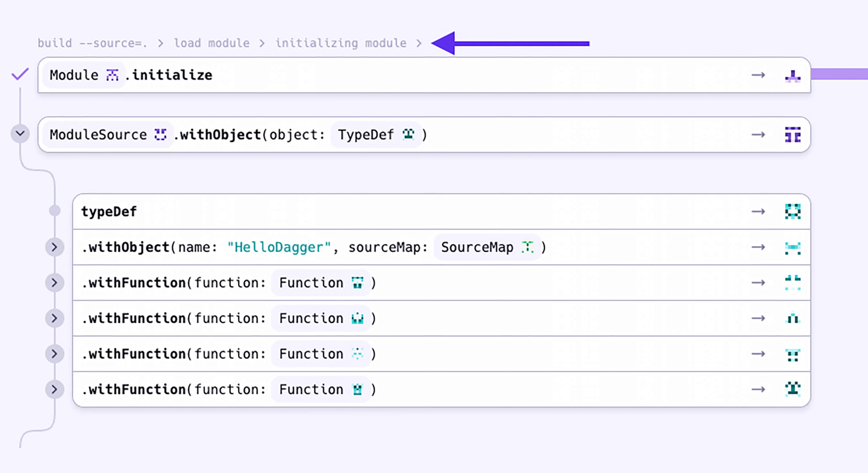
Task: Click the result icon of the ModuleSource.withObject row
Action: (x=792, y=135)
